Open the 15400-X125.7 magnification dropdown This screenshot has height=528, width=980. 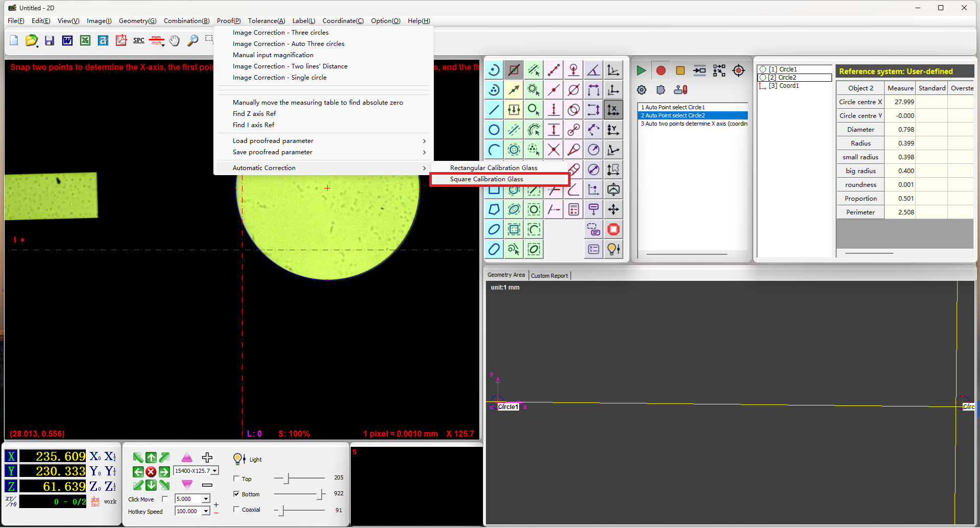point(215,471)
